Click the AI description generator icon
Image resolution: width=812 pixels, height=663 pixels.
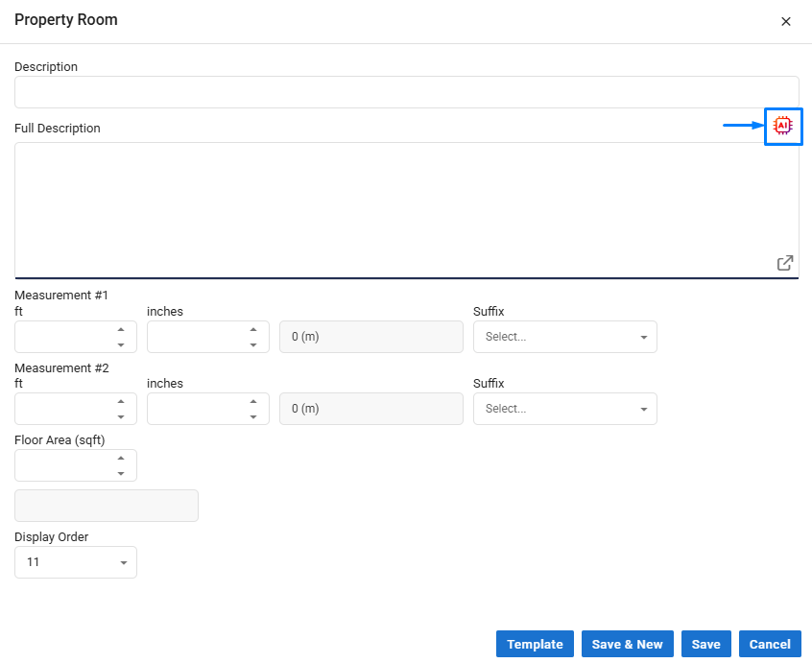point(782,126)
